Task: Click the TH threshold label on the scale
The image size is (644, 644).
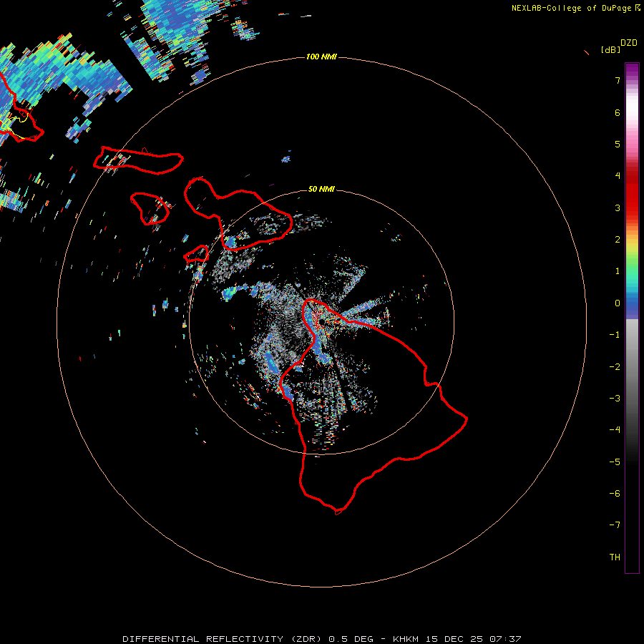Action: tap(615, 557)
